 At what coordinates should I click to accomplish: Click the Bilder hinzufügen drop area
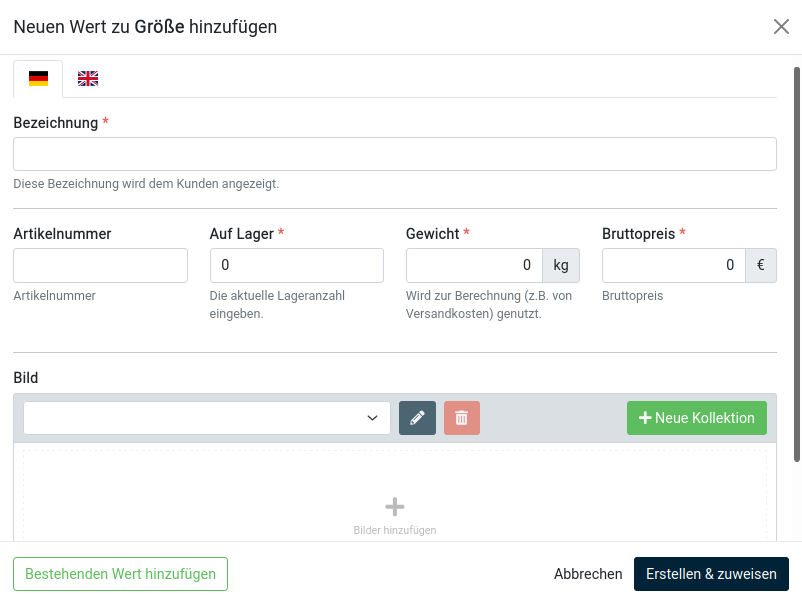pyautogui.click(x=395, y=494)
